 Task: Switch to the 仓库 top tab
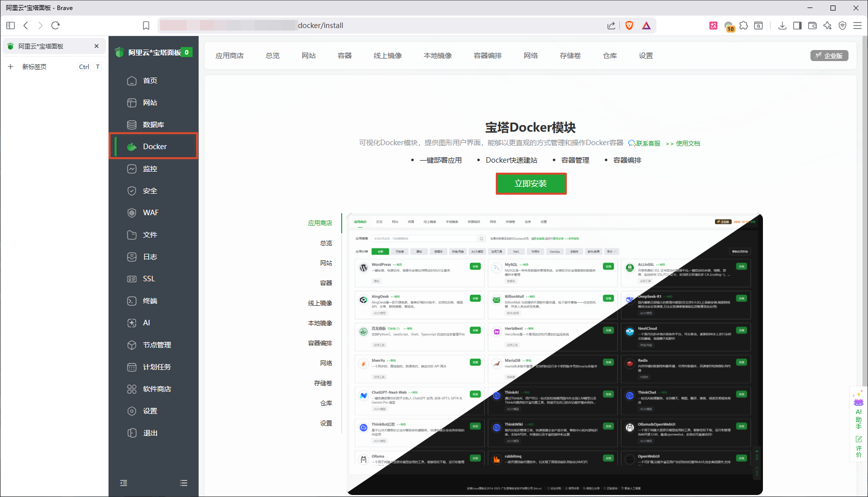(610, 56)
